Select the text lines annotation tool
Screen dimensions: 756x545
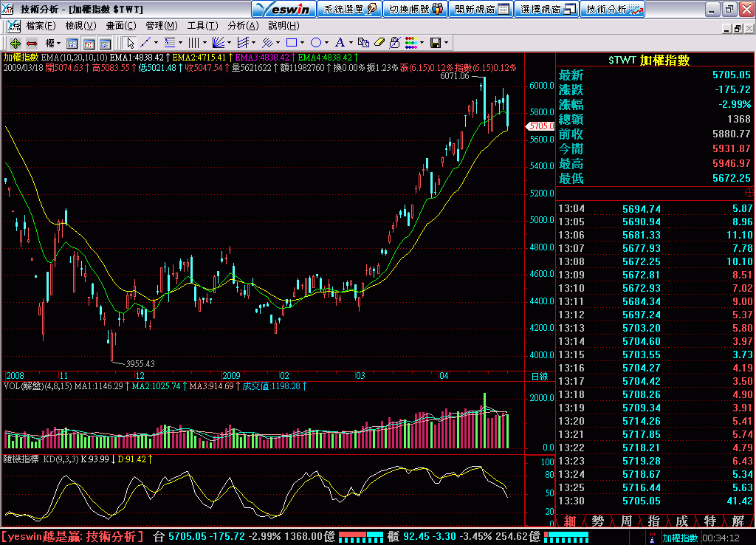pos(170,43)
